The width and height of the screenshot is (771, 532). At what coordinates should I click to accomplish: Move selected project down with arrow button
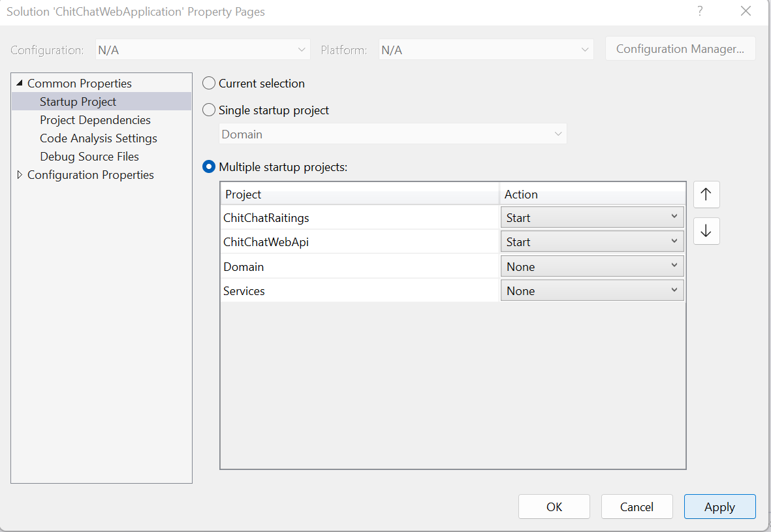706,231
